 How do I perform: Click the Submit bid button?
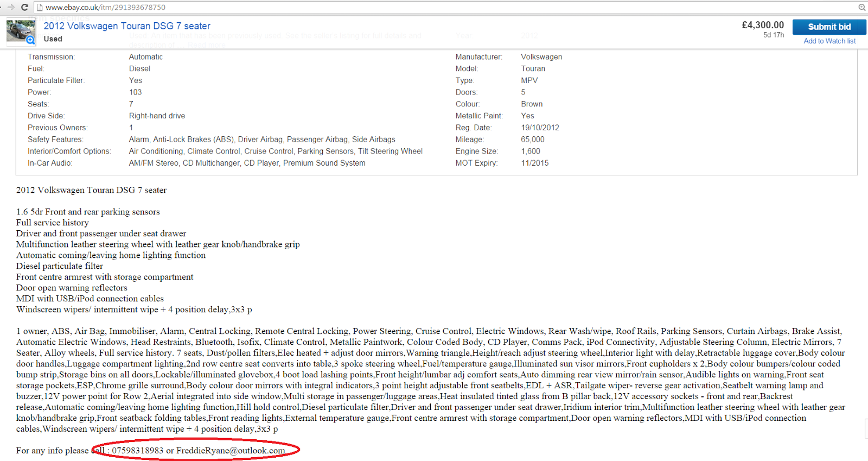pos(829,27)
